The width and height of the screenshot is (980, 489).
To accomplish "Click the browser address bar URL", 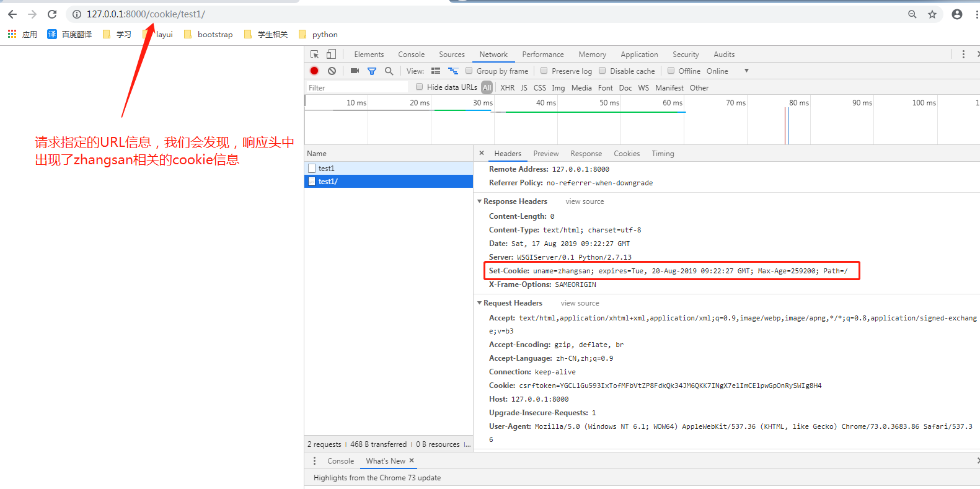I will tap(146, 14).
